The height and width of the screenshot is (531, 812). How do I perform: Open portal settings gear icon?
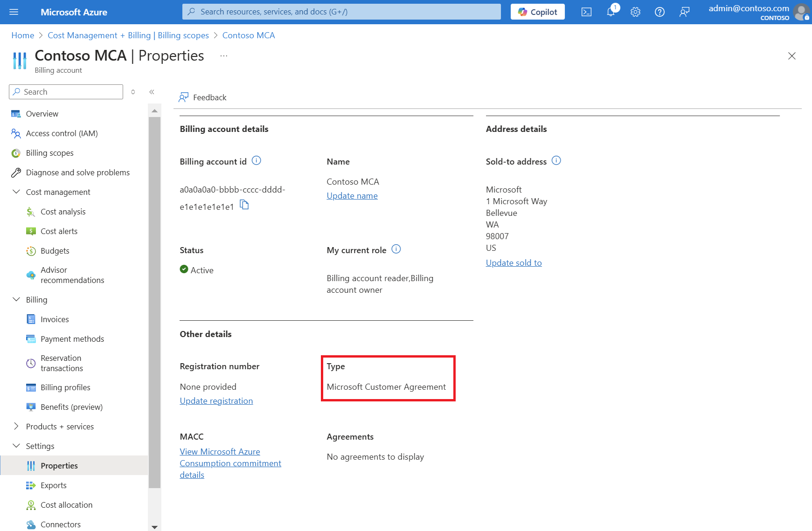click(x=635, y=12)
